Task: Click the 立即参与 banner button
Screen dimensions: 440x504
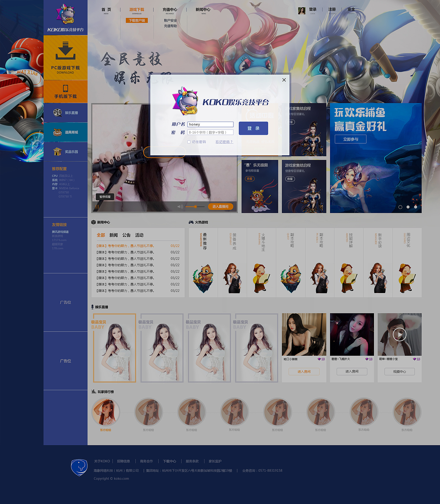Action: [351, 139]
